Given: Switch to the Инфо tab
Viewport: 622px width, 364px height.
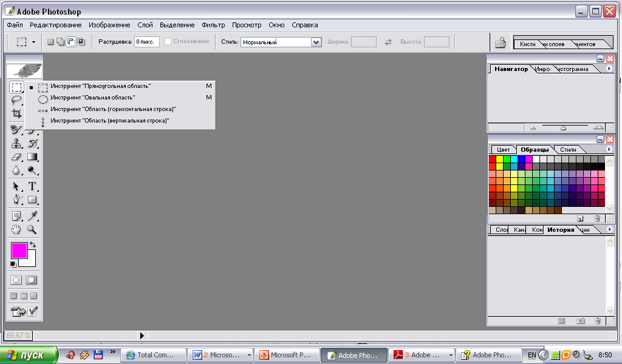Looking at the screenshot, I should [542, 69].
